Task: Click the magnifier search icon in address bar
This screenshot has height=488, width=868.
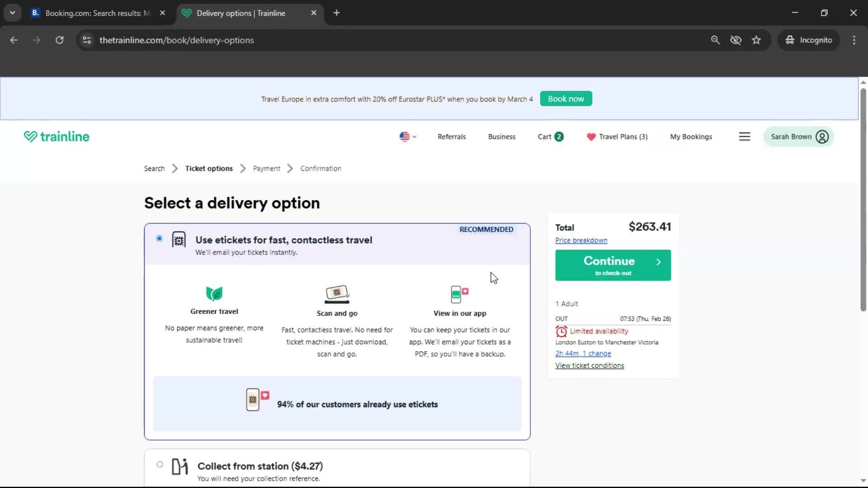Action: (716, 40)
